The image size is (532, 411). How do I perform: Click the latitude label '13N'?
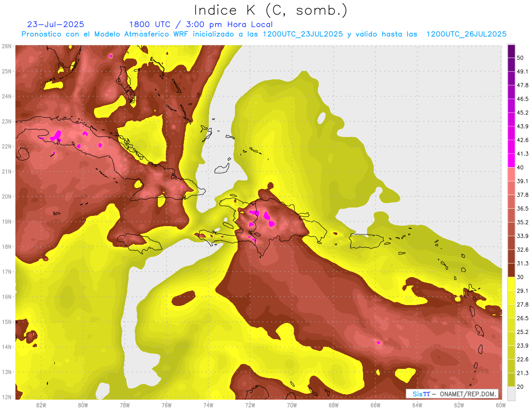(6, 372)
